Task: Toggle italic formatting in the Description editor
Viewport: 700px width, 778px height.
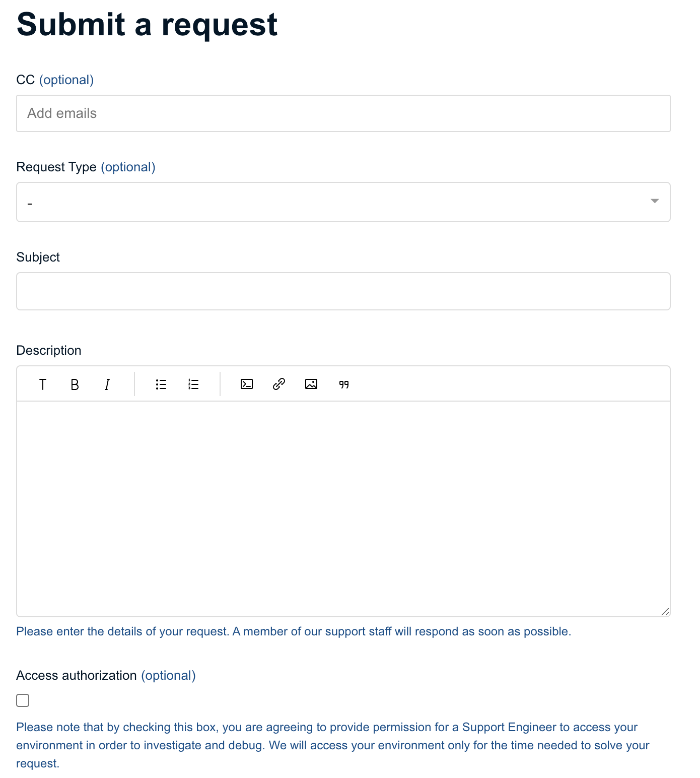Action: [x=107, y=384]
